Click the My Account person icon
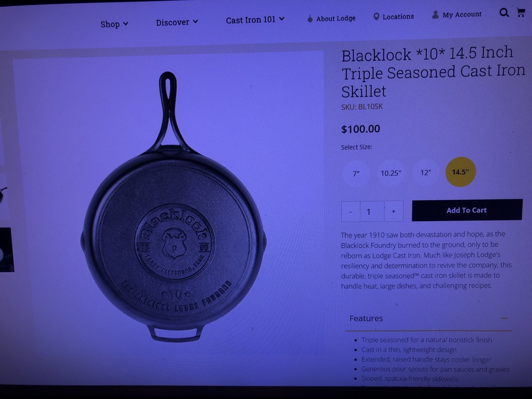The width and height of the screenshot is (532, 399). point(435,15)
